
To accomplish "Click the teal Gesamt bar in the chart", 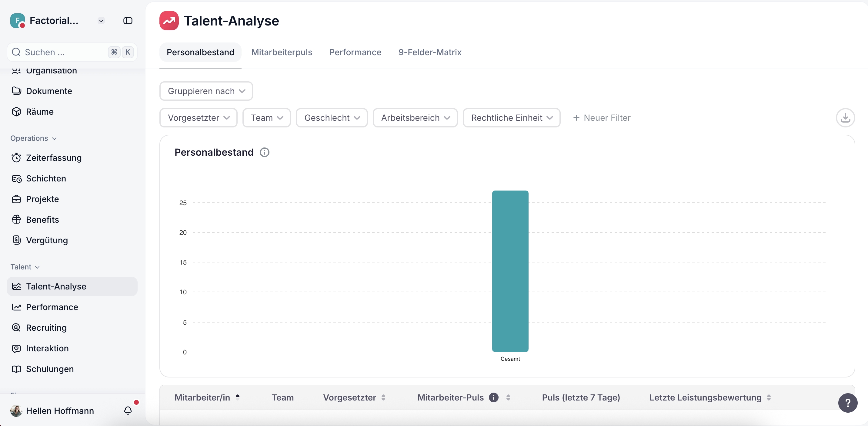I will click(510, 271).
